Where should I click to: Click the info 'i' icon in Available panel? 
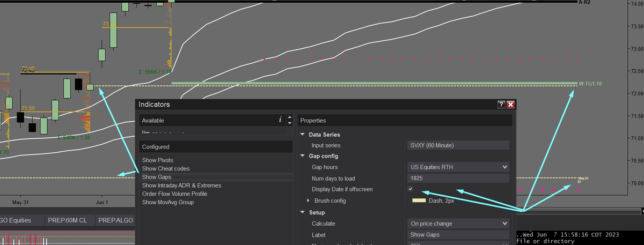pyautogui.click(x=280, y=120)
